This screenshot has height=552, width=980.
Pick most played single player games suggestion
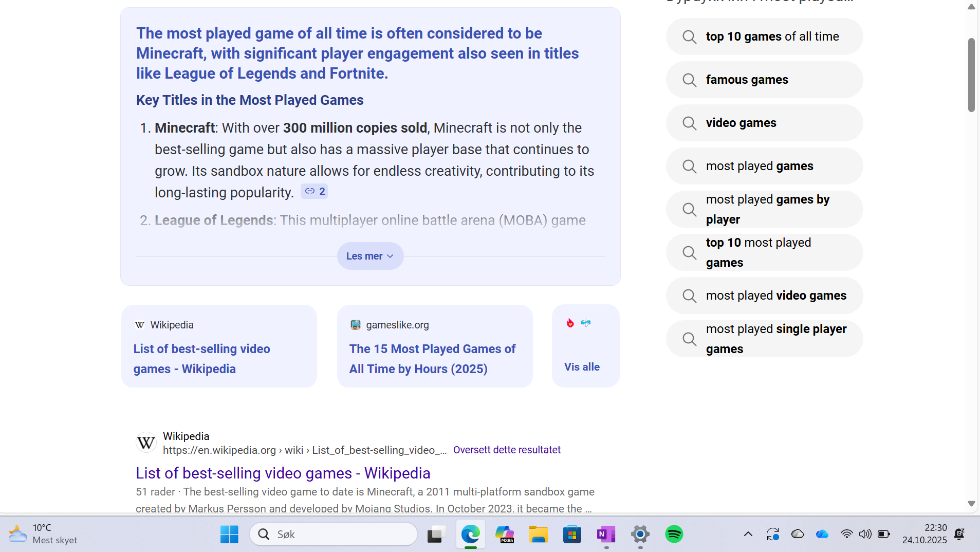pyautogui.click(x=765, y=339)
